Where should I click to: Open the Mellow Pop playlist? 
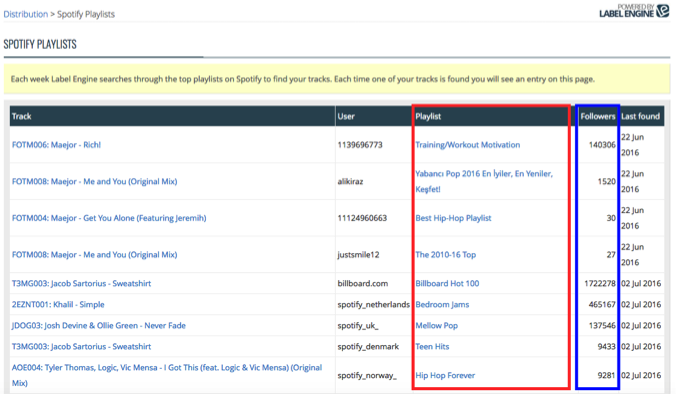pyautogui.click(x=436, y=326)
